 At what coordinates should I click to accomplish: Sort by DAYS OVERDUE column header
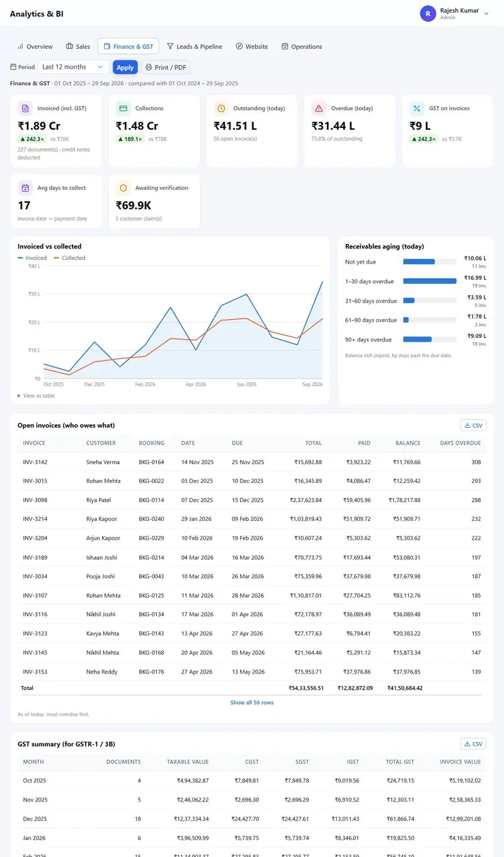[x=460, y=443]
